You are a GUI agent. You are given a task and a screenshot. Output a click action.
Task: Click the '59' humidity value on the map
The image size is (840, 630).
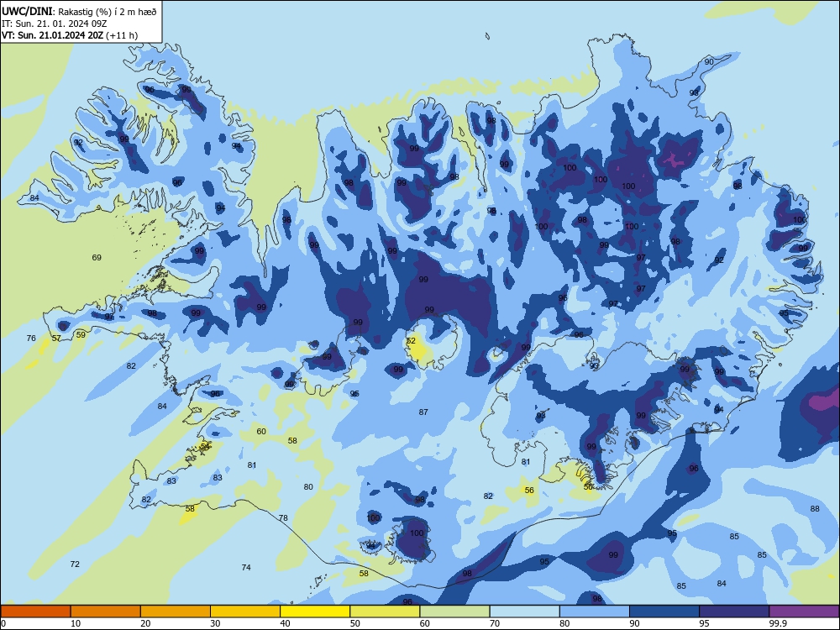[81, 335]
